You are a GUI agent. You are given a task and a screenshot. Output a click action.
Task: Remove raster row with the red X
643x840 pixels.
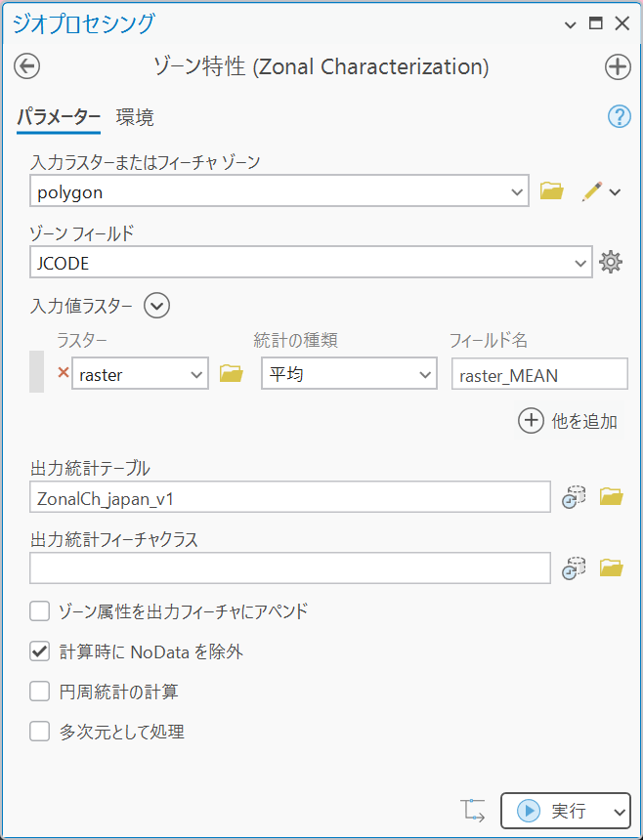click(x=64, y=372)
